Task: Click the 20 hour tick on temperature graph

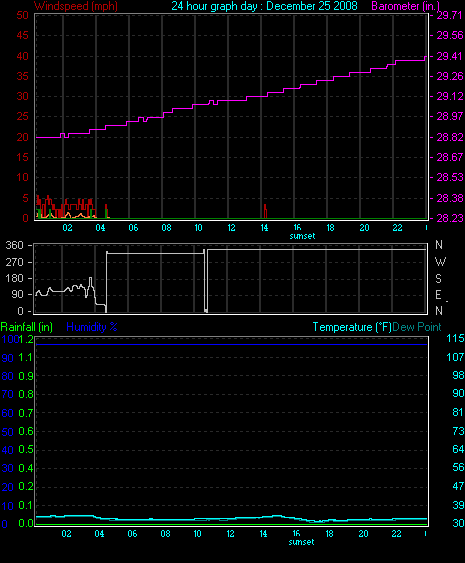Action: click(x=363, y=534)
